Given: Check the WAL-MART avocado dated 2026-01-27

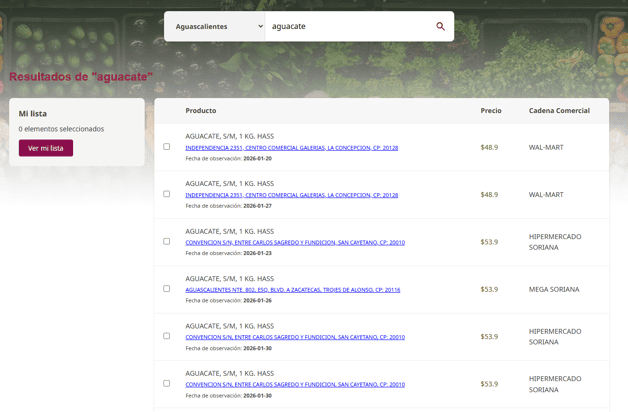Looking at the screenshot, I should (x=167, y=194).
